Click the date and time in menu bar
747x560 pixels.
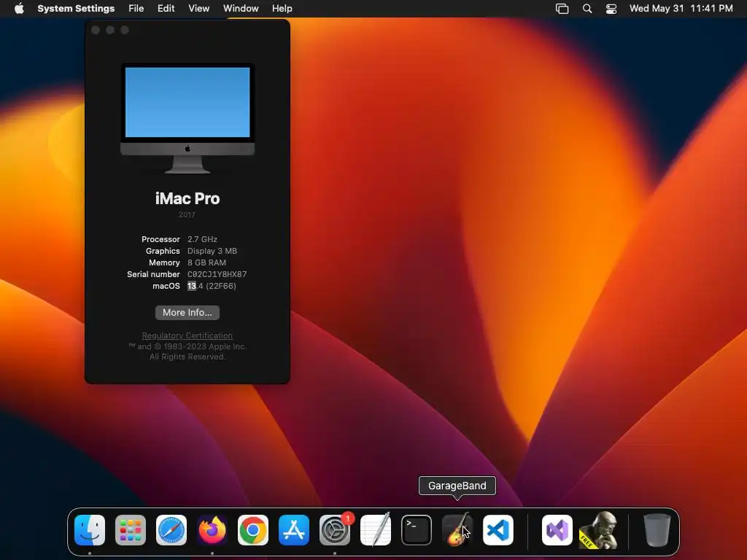coord(681,9)
